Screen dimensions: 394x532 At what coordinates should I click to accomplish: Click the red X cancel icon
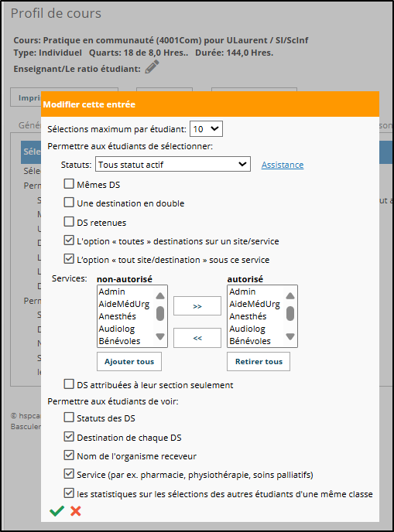click(76, 511)
